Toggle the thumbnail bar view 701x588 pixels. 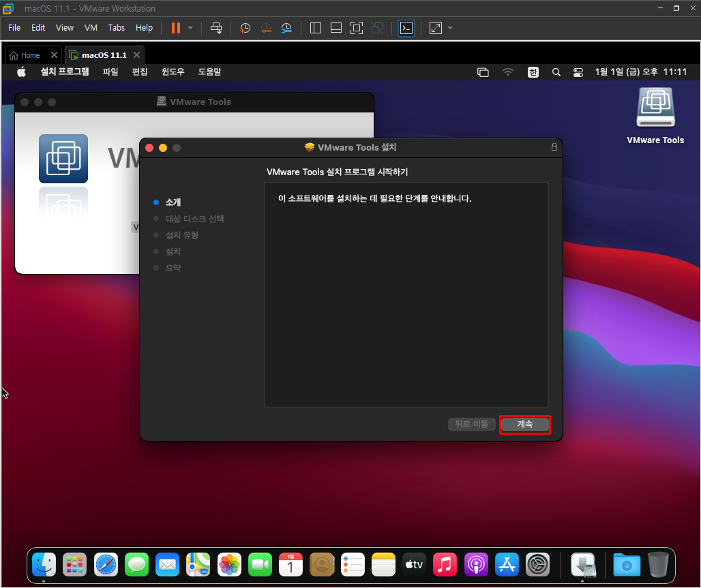[336, 28]
